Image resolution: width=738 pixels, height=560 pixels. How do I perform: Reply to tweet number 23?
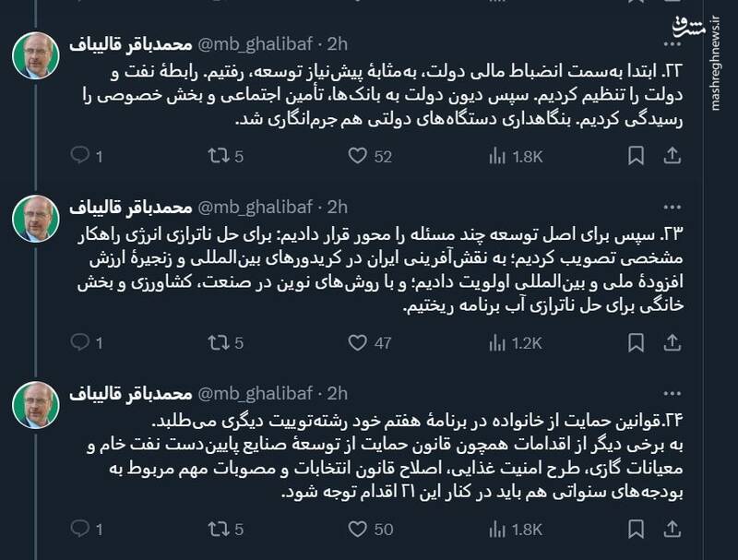click(80, 343)
